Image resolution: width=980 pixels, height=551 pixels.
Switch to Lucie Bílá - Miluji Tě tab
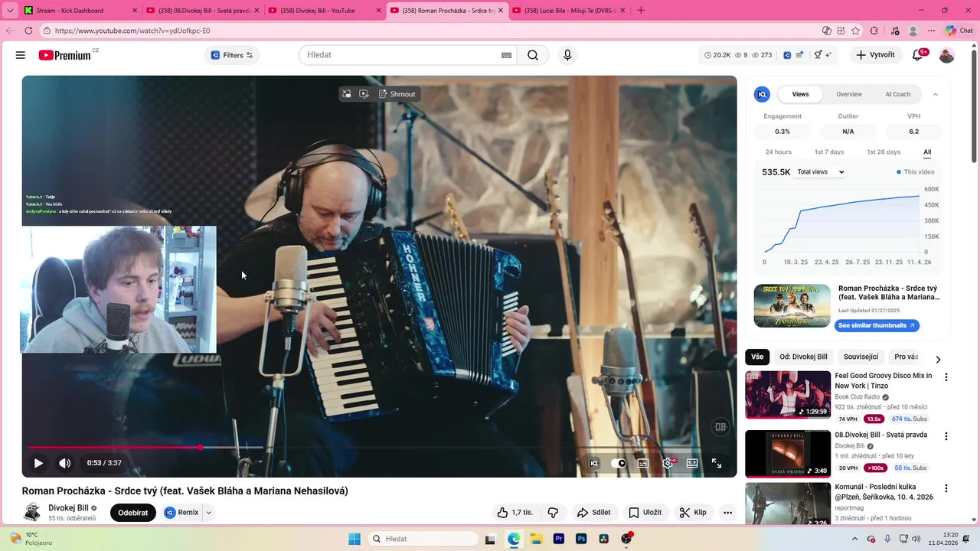(567, 10)
